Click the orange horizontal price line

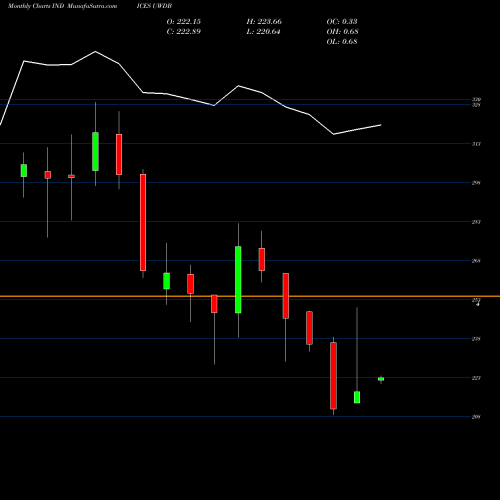(x=250, y=296)
